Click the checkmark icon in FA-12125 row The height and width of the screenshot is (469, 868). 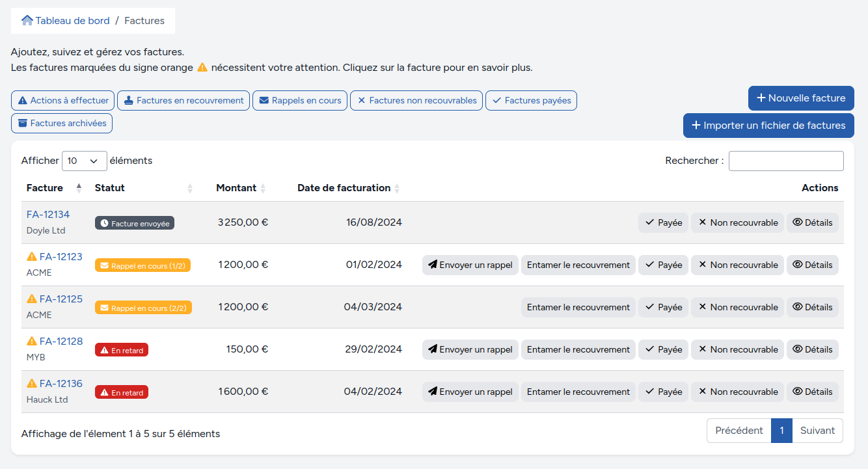tap(649, 307)
